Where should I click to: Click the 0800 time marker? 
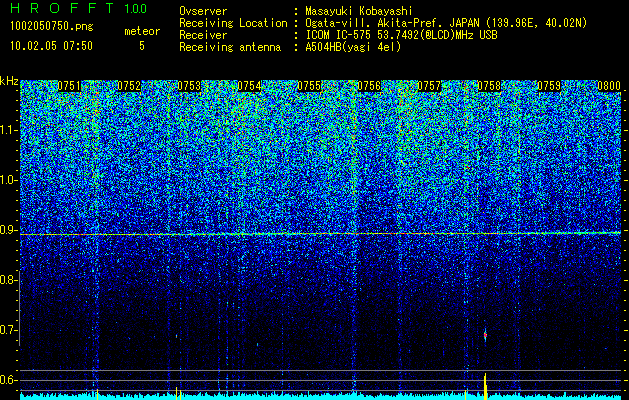tap(609, 86)
